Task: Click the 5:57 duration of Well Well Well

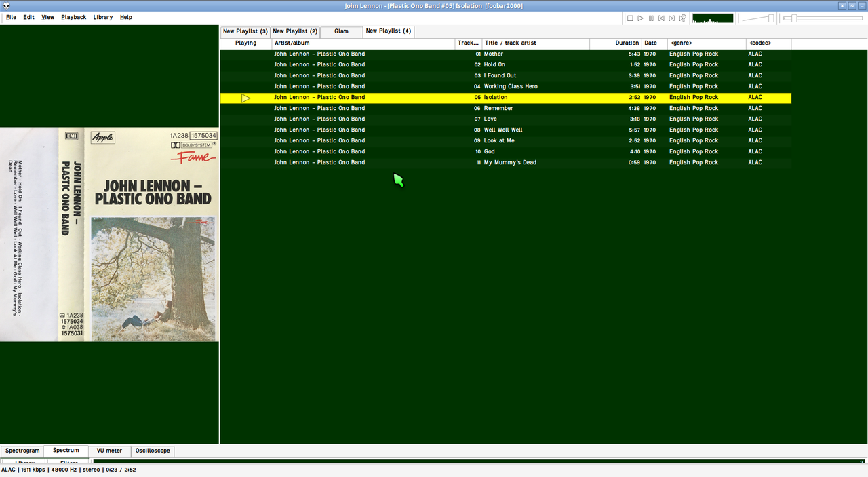Action: coord(634,130)
